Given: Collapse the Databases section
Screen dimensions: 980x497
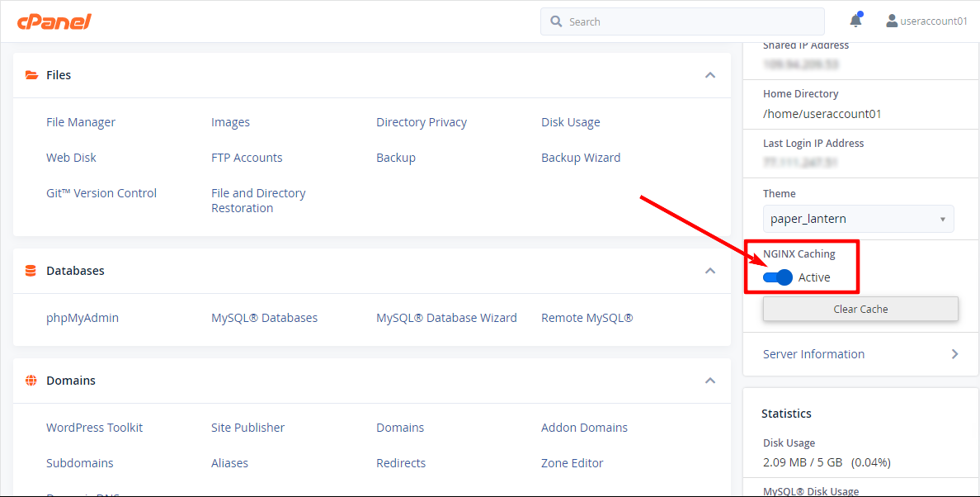Looking at the screenshot, I should point(709,271).
